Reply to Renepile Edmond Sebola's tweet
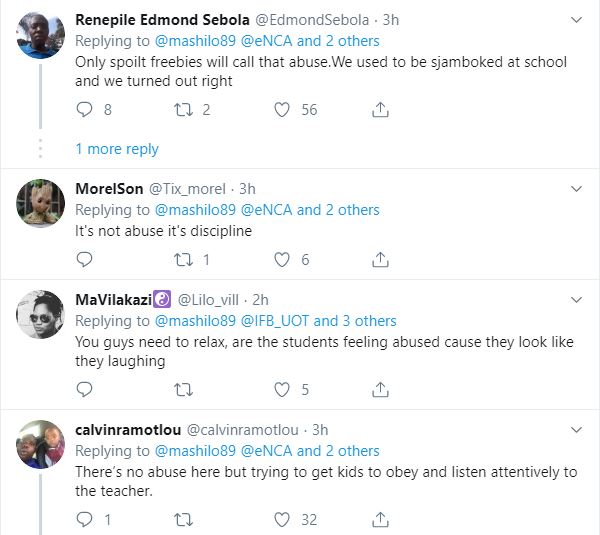 pos(84,110)
